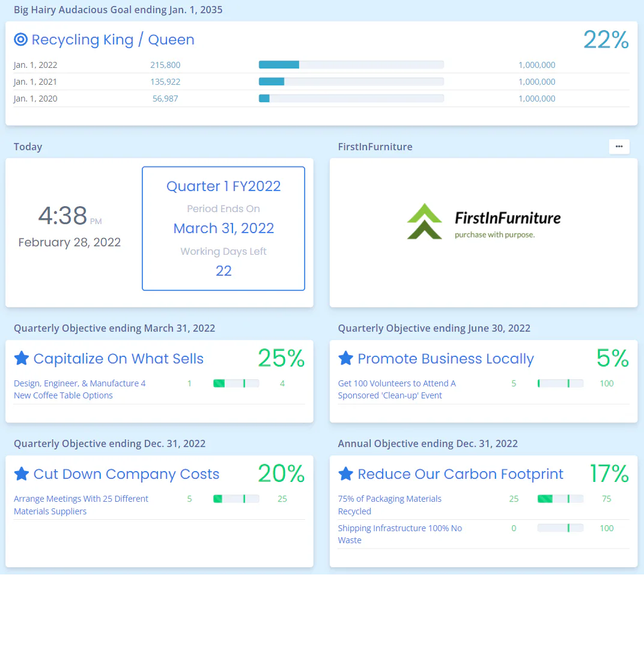Open Shipping Infrastructure 100% No Waste
The width and height of the screenshot is (644, 670).
(399, 534)
